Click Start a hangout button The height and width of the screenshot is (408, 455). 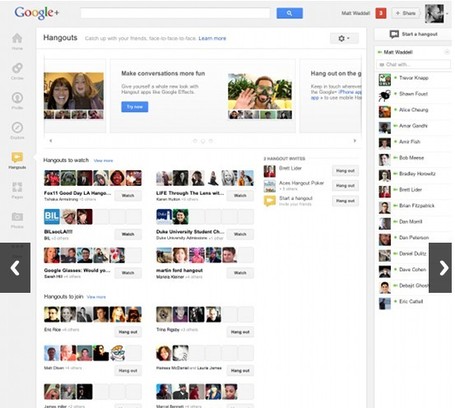(413, 34)
